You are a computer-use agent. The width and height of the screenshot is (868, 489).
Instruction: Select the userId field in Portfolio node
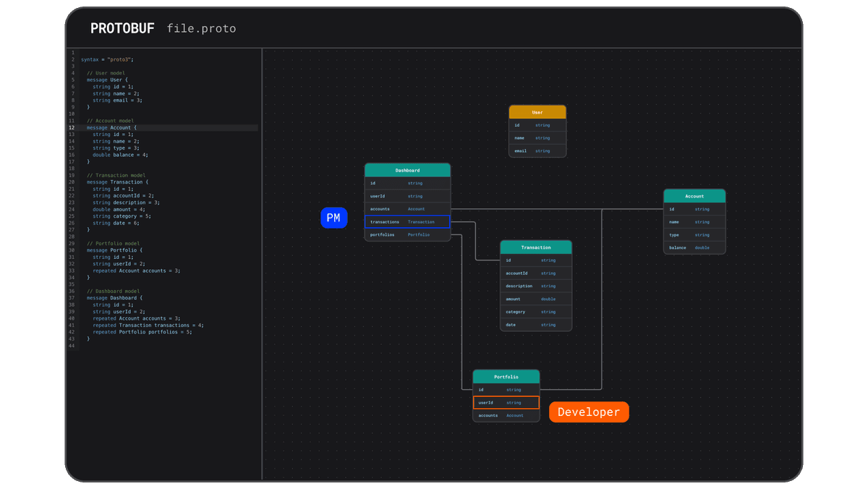point(506,402)
